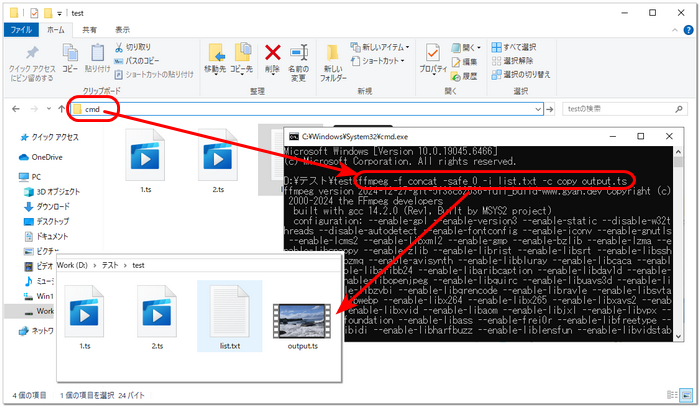Switch to the Share (共有) tab
700x407 pixels.
tap(89, 30)
